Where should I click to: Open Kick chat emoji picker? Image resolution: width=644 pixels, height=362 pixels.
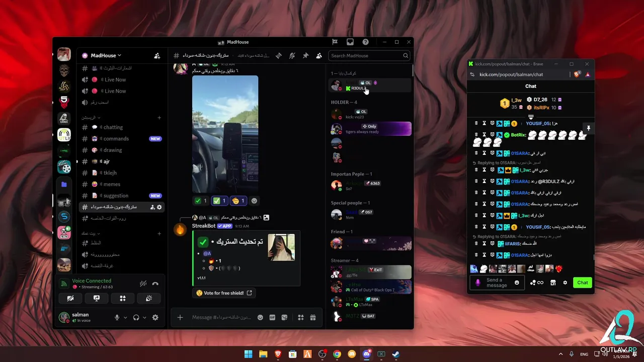[517, 283]
